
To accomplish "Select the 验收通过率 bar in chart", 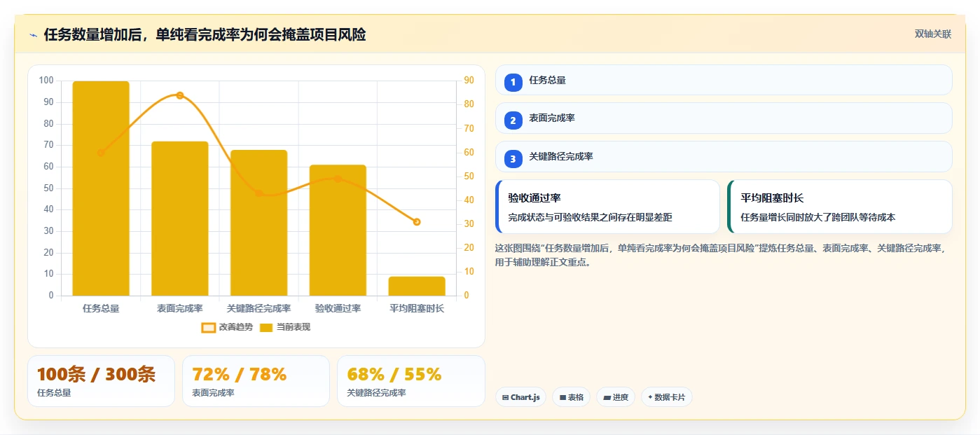I will click(x=338, y=230).
